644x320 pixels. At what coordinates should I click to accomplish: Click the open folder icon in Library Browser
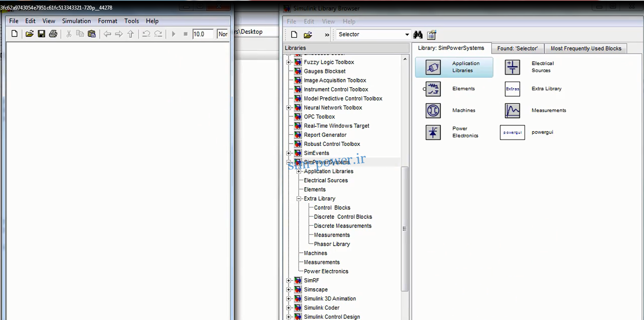click(308, 35)
